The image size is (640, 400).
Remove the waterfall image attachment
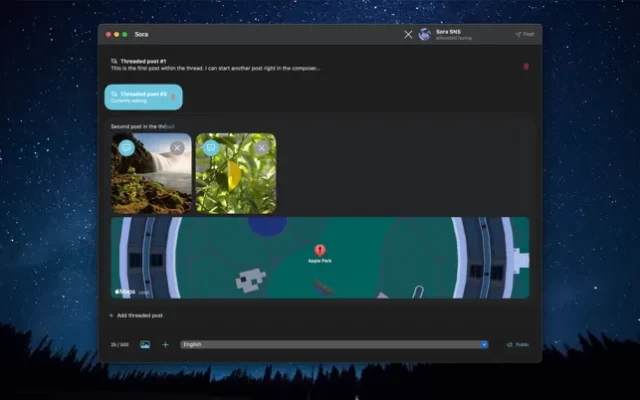pos(177,147)
